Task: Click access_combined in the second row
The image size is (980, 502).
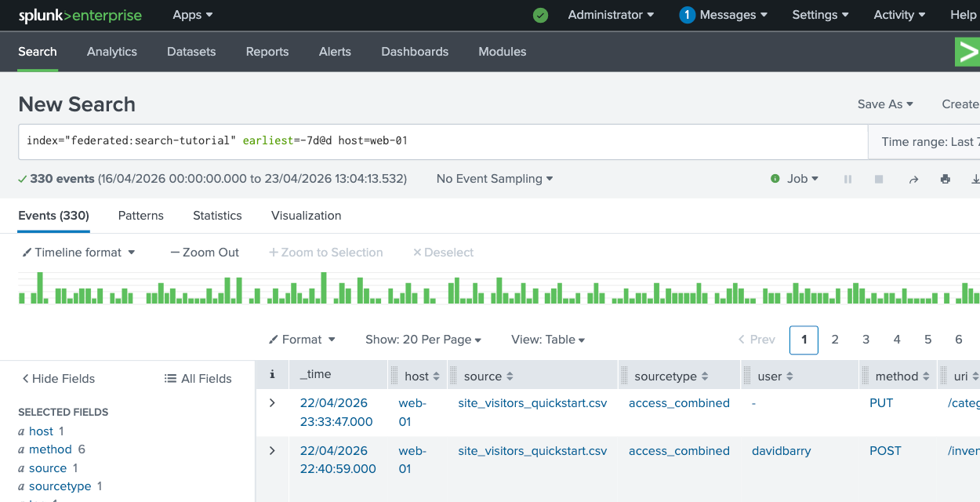Action: point(679,451)
